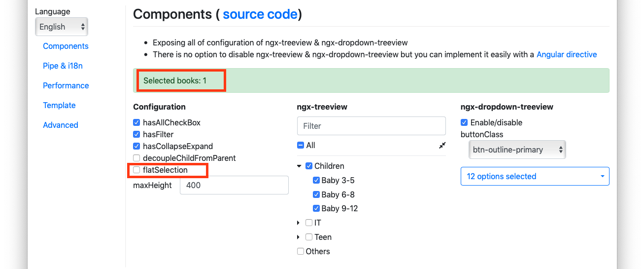The width and height of the screenshot is (644, 269).
Task: Uncheck Enable/disable for dropdown treeview
Action: pyautogui.click(x=464, y=122)
